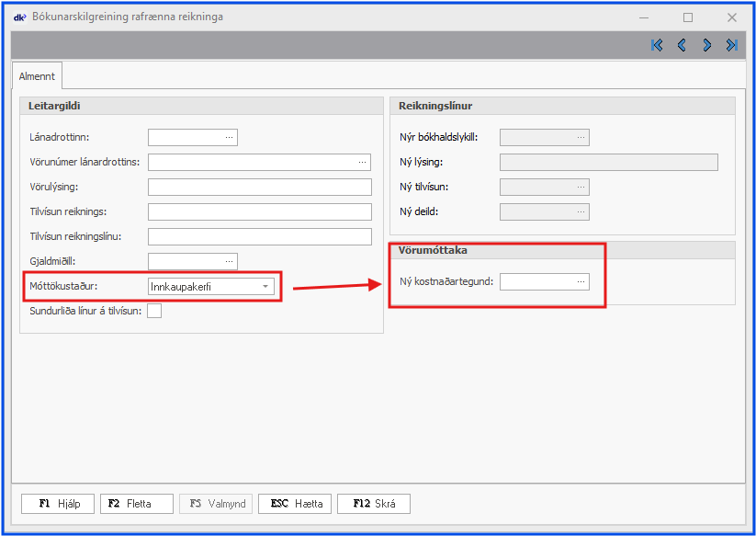Expand the Móttökustaður dropdown
756x536 pixels.
[x=265, y=287]
